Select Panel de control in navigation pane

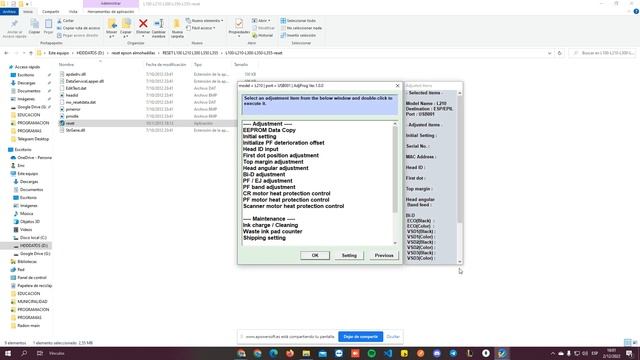tap(32, 278)
